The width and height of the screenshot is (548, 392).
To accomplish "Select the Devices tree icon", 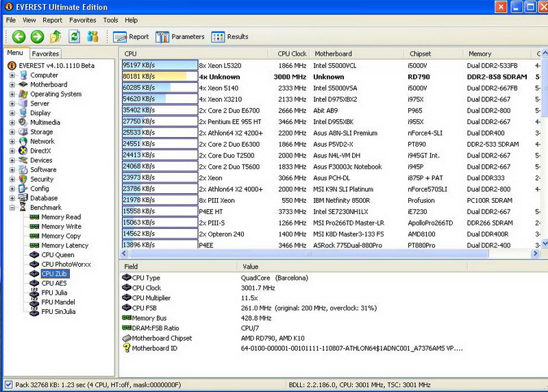I will pos(23,160).
